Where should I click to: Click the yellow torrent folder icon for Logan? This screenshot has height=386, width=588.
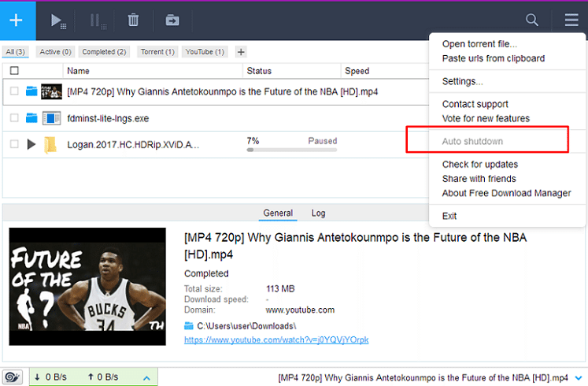(50, 145)
